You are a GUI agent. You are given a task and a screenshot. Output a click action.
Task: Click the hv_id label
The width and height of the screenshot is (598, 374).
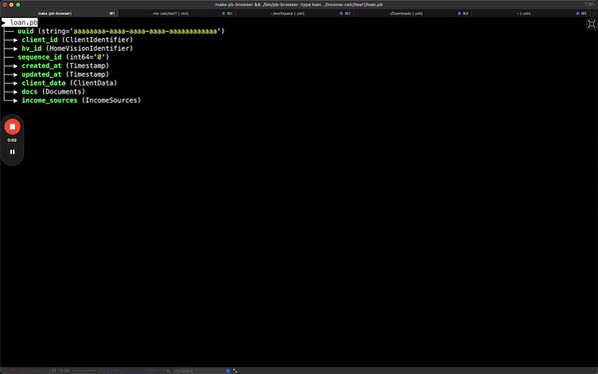[31, 48]
